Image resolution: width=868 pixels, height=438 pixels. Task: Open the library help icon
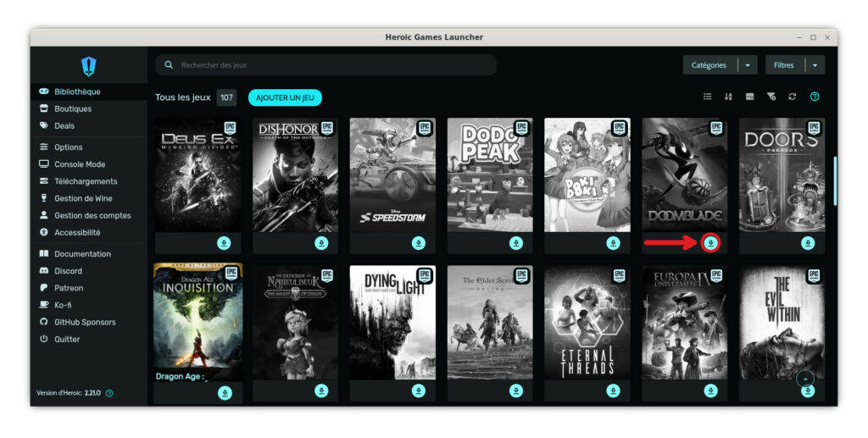tap(815, 97)
